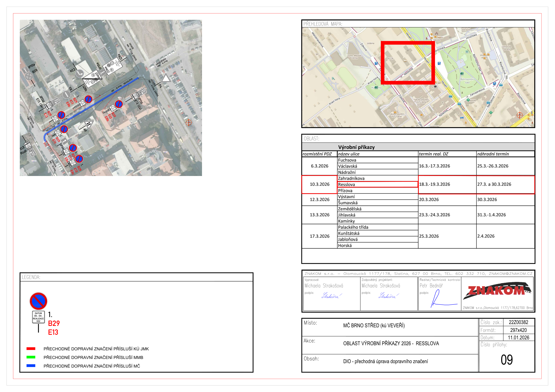Click the A9 two-way traffic triangle sign
Viewport: 555px width, 392px height.
pos(89,125)
